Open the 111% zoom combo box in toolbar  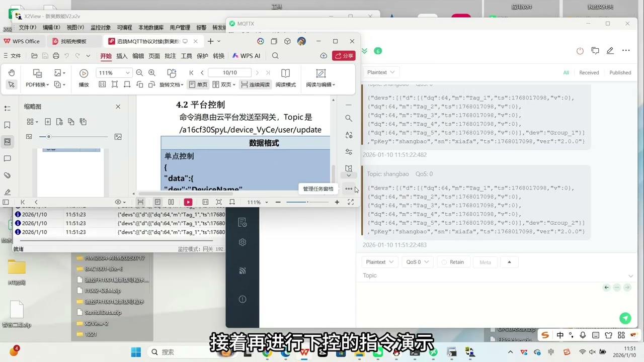pos(114,73)
